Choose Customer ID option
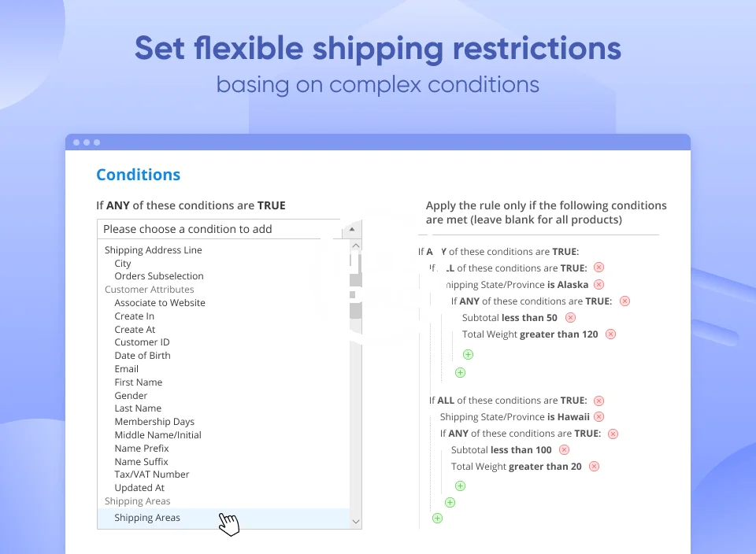This screenshot has width=756, height=554. click(142, 342)
